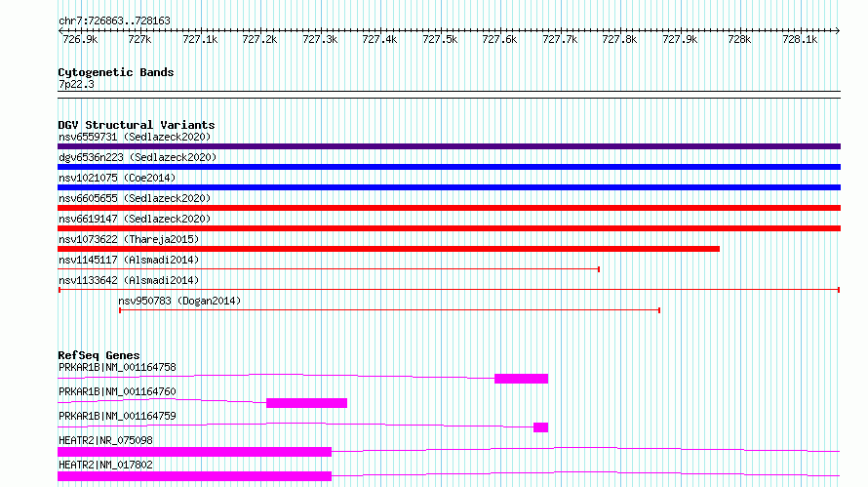Select the dark purple nsv6559731 variant bar
The height and width of the screenshot is (487, 868).
tap(449, 146)
